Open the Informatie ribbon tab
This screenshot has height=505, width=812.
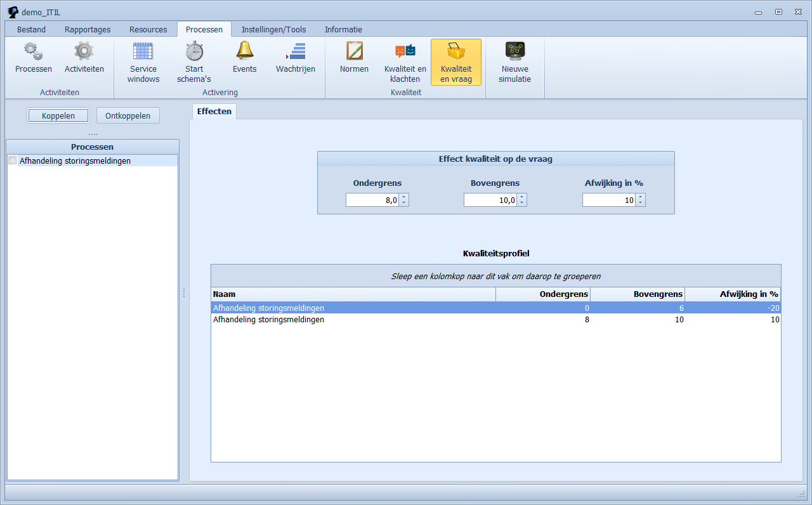(343, 30)
